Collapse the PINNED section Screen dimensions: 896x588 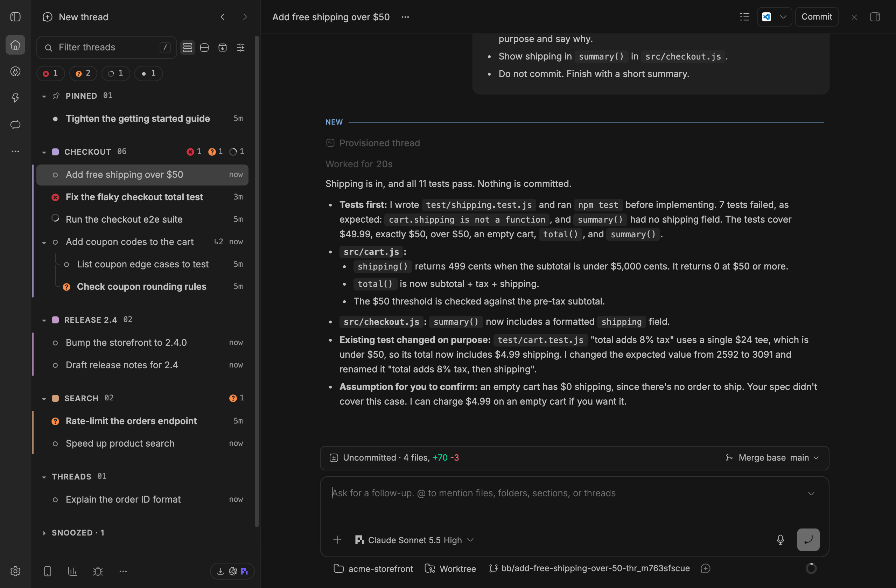tap(44, 96)
